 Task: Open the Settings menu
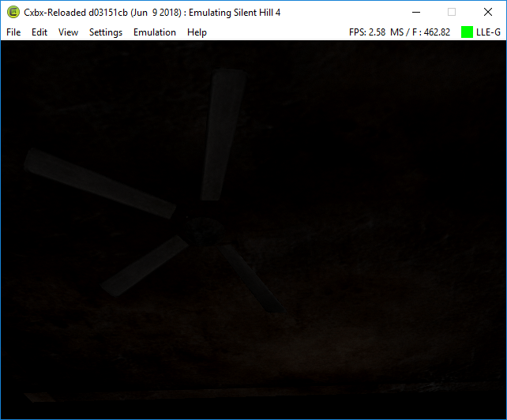pyautogui.click(x=106, y=32)
